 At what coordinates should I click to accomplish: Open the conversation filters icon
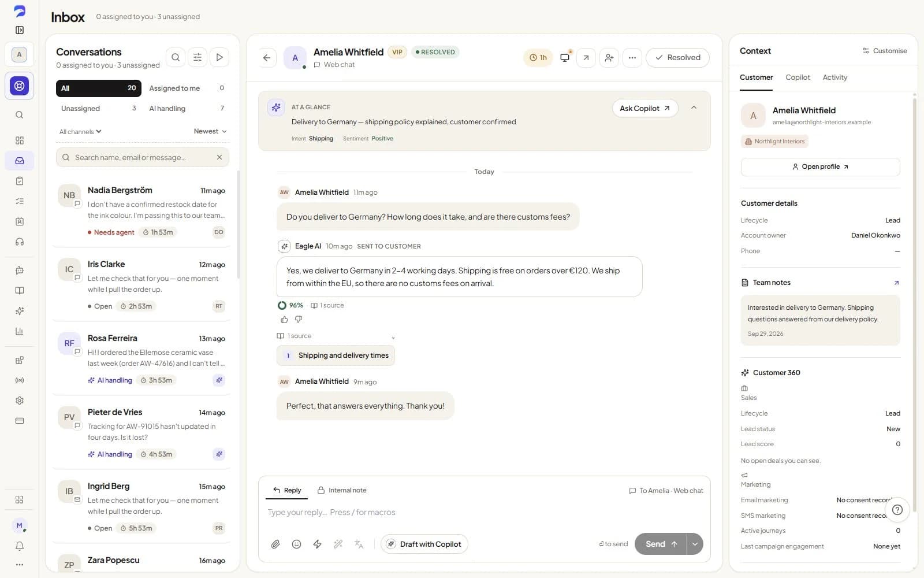[198, 57]
